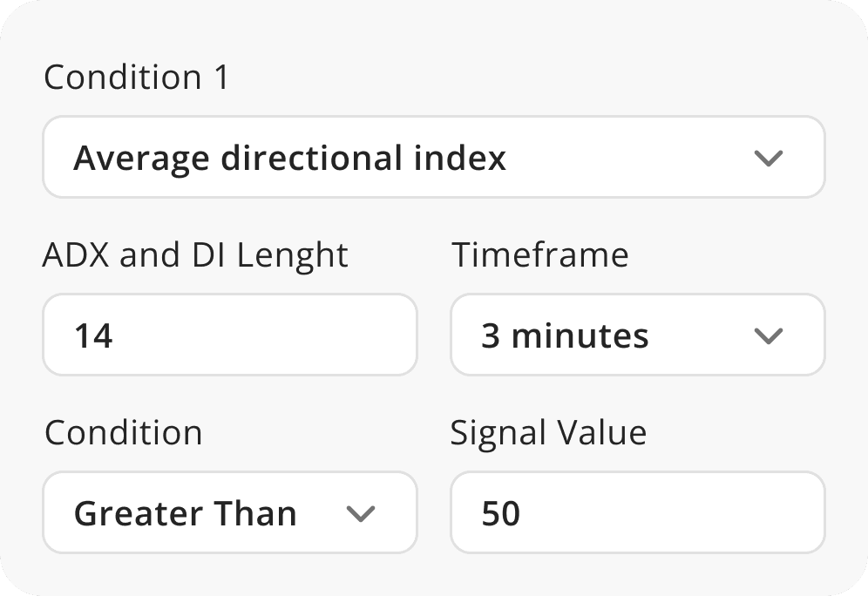Open the Average directional index indicator dropdown
The height and width of the screenshot is (596, 868).
point(433,158)
